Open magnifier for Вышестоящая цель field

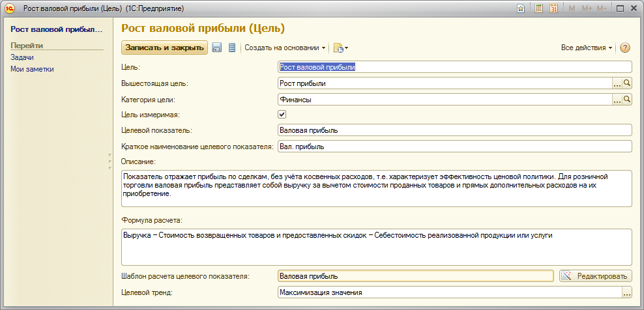(x=627, y=83)
